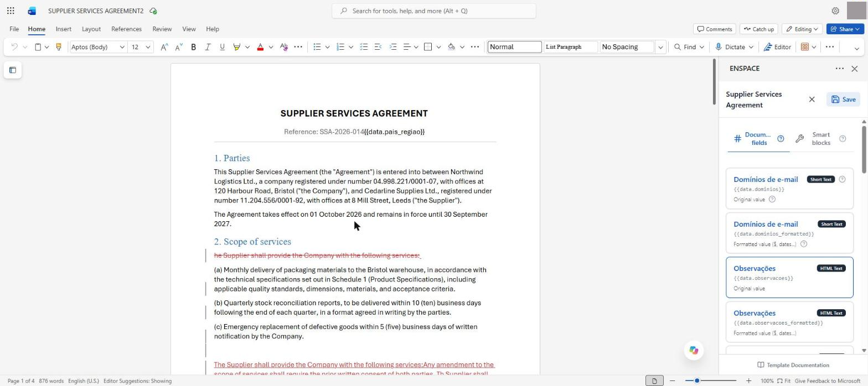Decrease paragraph indent
Viewport: 868px width, 386px height.
(x=378, y=47)
